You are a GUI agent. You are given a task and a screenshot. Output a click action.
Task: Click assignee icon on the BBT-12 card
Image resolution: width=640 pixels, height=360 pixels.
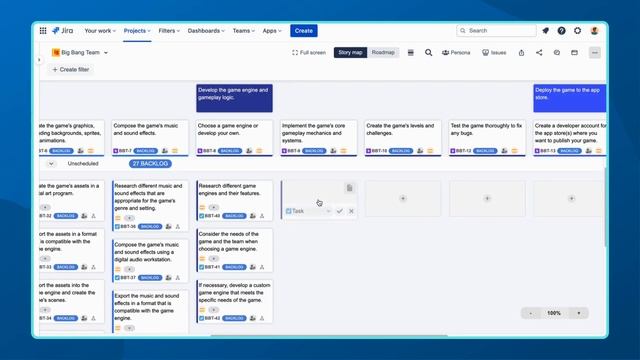coord(504,151)
